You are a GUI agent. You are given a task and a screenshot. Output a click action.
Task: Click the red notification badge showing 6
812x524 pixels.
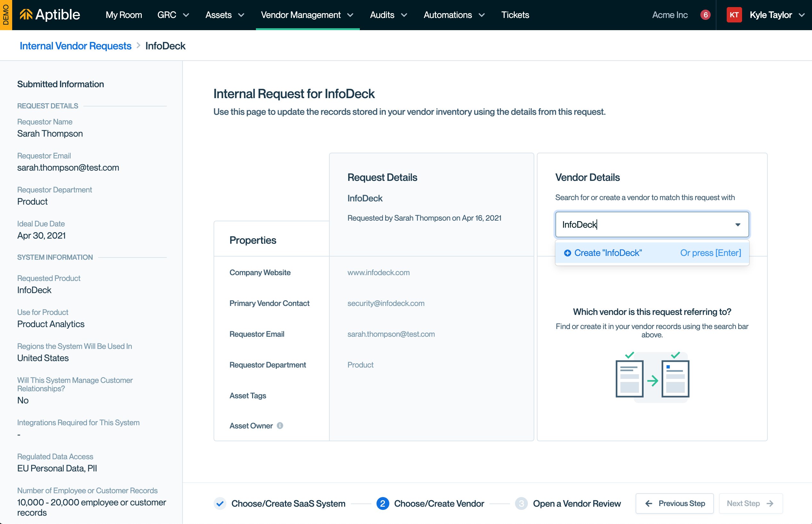705,15
